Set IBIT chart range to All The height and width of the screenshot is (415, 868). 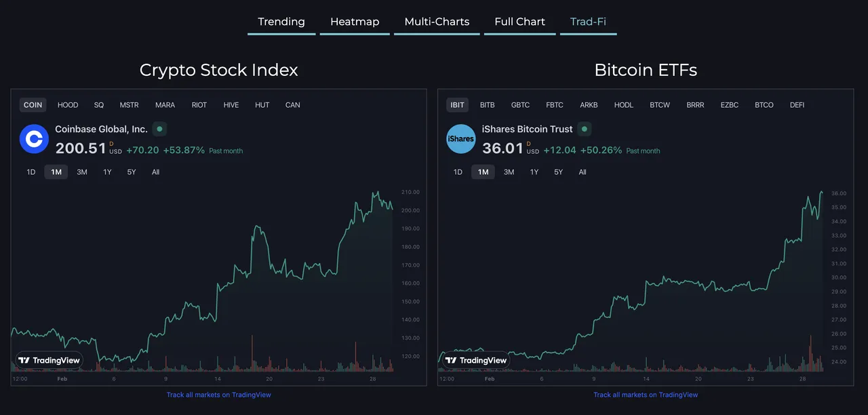(583, 172)
